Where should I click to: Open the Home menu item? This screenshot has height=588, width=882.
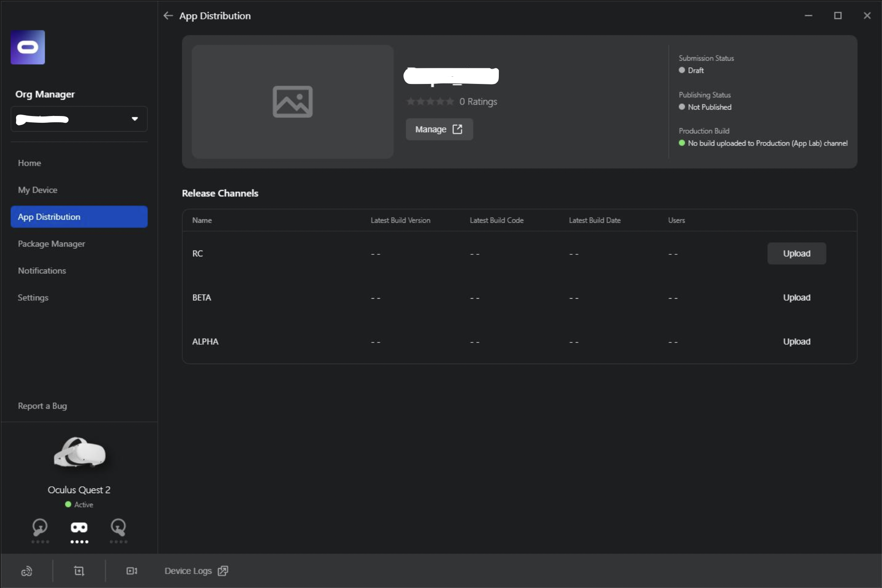click(30, 163)
